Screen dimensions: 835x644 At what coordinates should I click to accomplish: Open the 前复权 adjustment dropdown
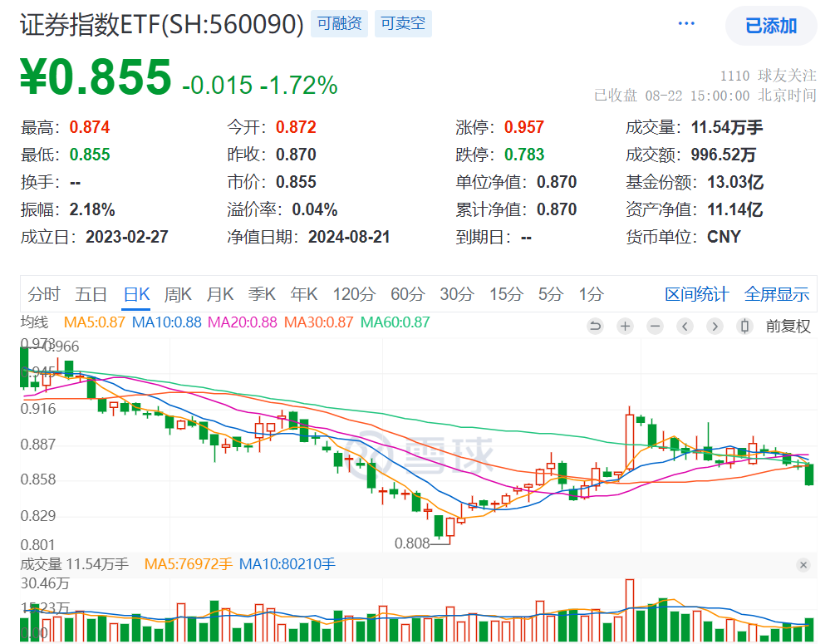[789, 327]
